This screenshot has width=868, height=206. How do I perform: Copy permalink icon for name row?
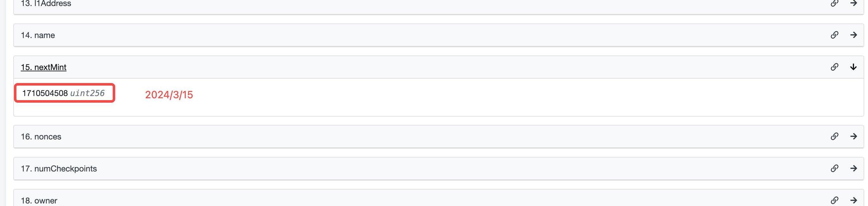click(834, 35)
